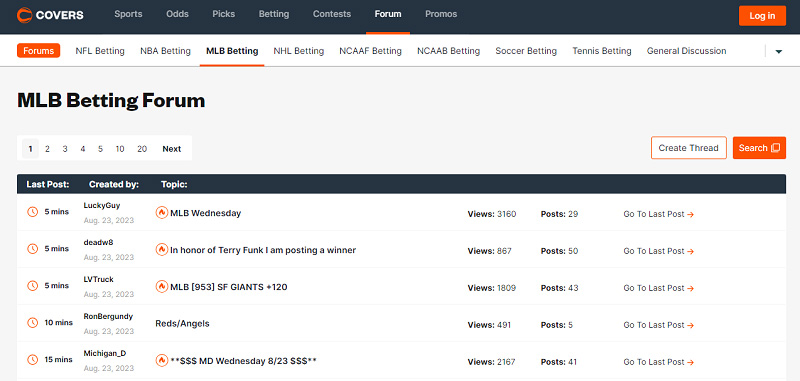The height and width of the screenshot is (381, 800).
Task: Switch to the NFL Betting forum tab
Action: point(100,51)
